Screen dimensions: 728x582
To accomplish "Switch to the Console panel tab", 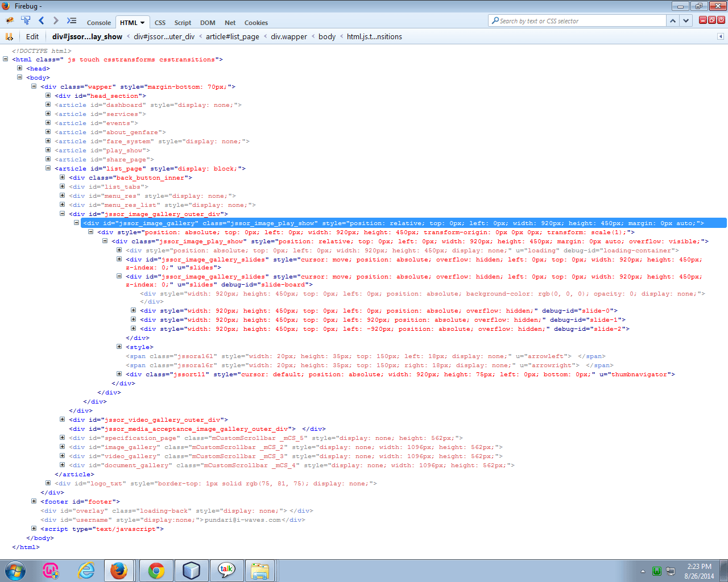I will point(99,23).
